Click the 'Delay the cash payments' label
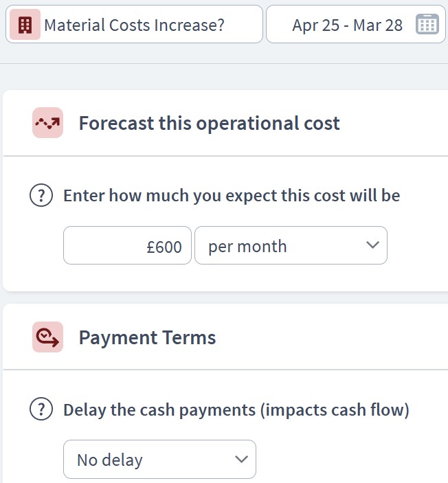This screenshot has height=483, width=448. tap(236, 410)
